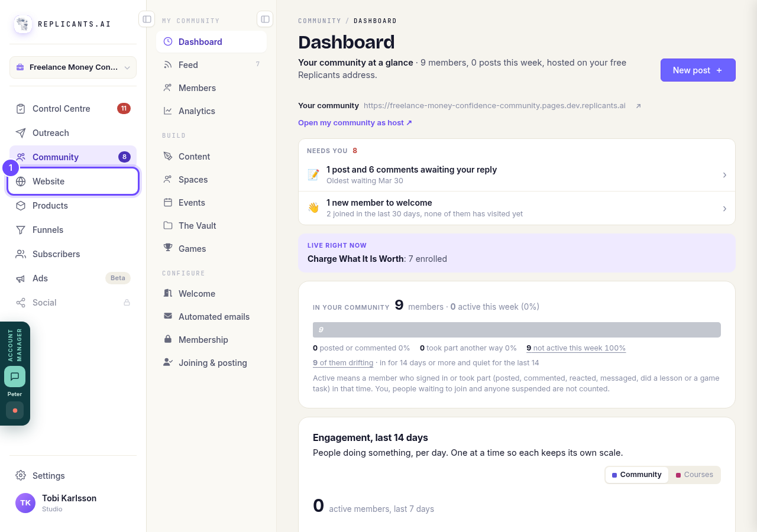Open the Freelance Money Con... workspace dropdown
The height and width of the screenshot is (532, 757).
(73, 67)
